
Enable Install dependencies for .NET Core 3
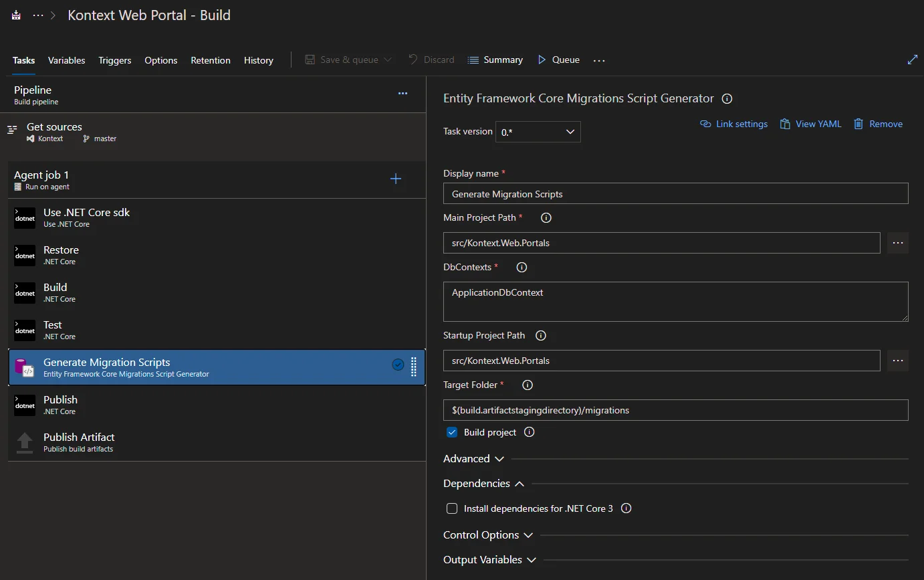tap(452, 508)
